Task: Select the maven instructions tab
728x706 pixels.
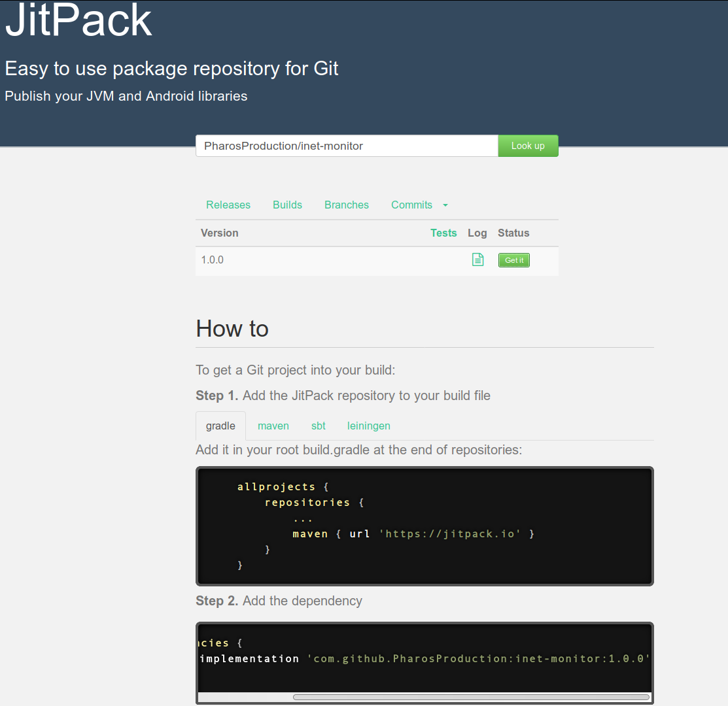Action: pos(273,426)
